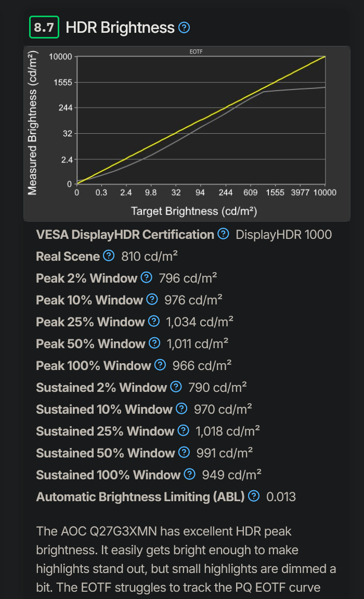Open the Peak 10% Window info icon
The height and width of the screenshot is (599, 364).
pos(152,300)
